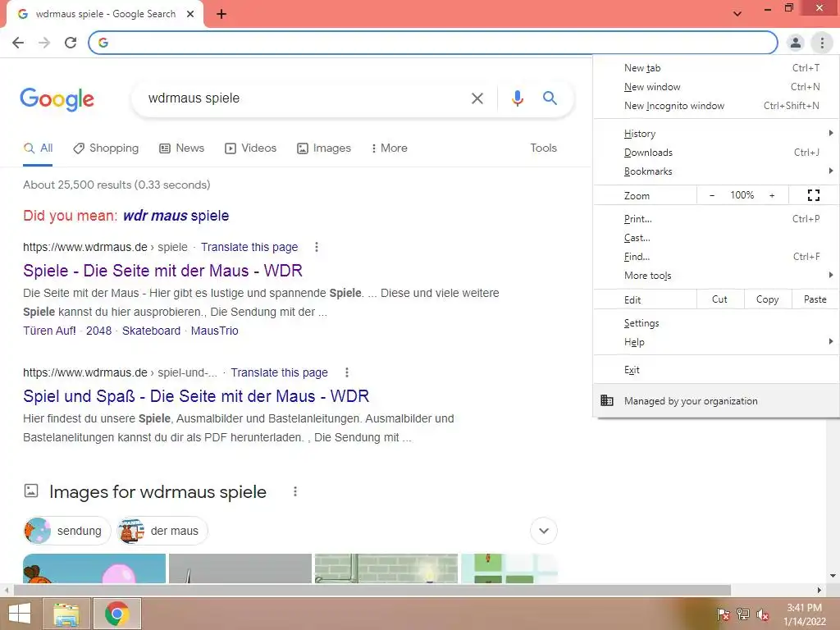Select New window from the menu
840x630 pixels.
pyautogui.click(x=716, y=87)
